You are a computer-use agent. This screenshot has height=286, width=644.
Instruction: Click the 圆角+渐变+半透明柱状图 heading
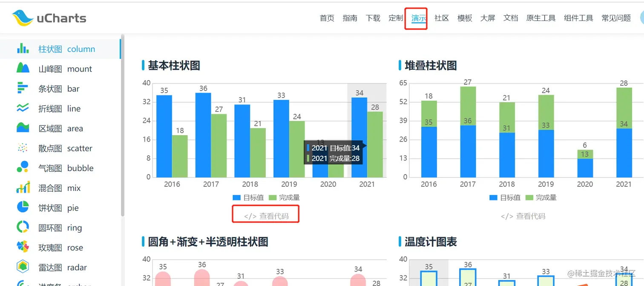coord(208,242)
